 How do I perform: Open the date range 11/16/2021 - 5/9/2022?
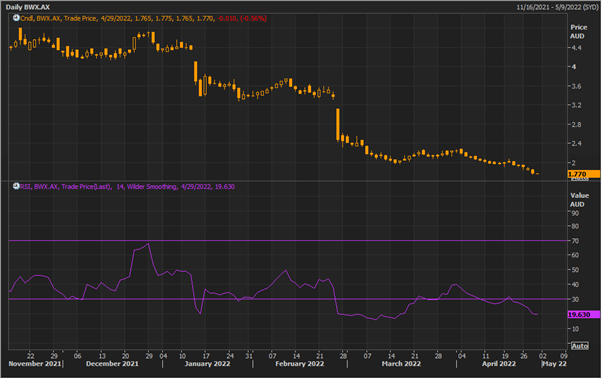(557, 7)
